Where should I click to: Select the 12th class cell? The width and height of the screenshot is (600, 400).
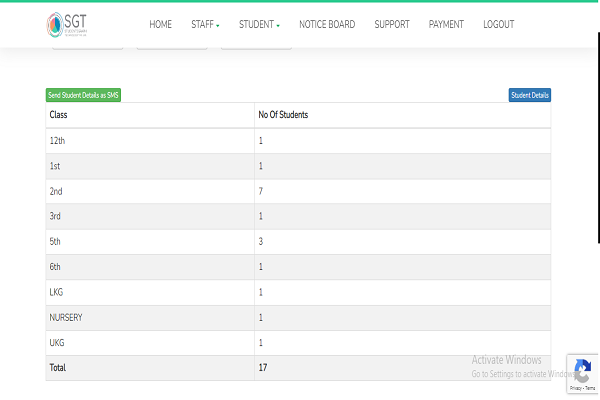point(57,141)
